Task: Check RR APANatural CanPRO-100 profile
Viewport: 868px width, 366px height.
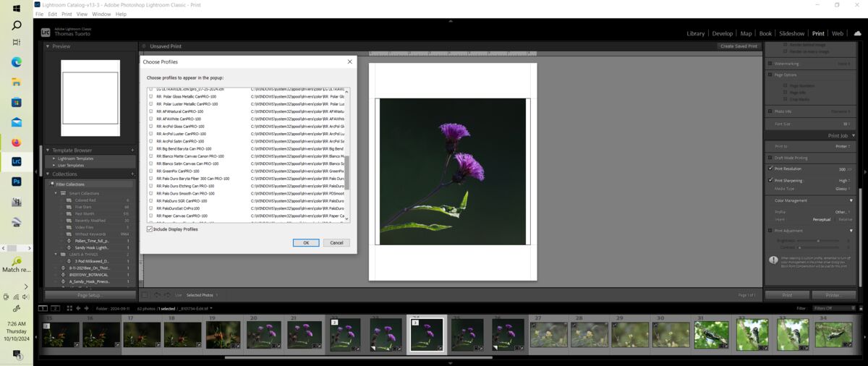Action: coord(151,111)
